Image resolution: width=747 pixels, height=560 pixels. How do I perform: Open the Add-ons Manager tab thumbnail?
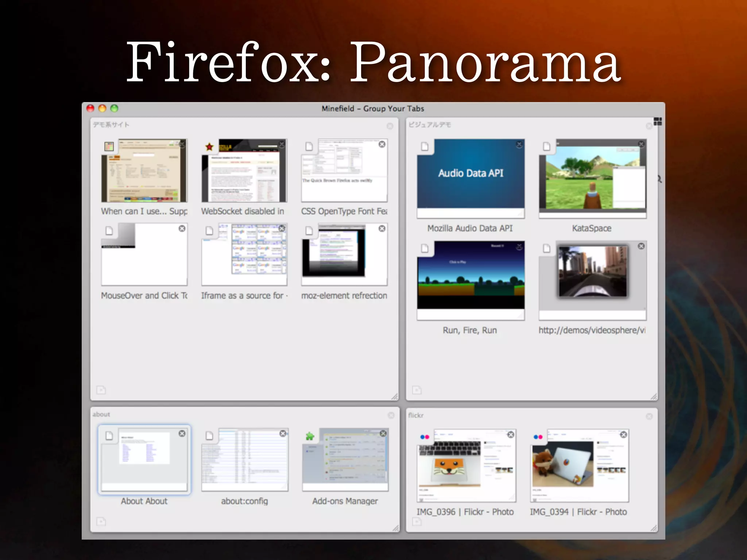point(345,460)
